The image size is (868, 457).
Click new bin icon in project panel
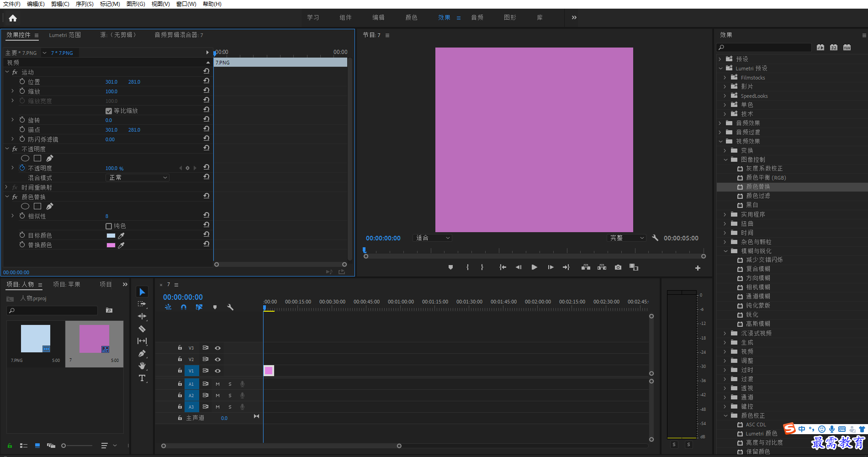(109, 310)
